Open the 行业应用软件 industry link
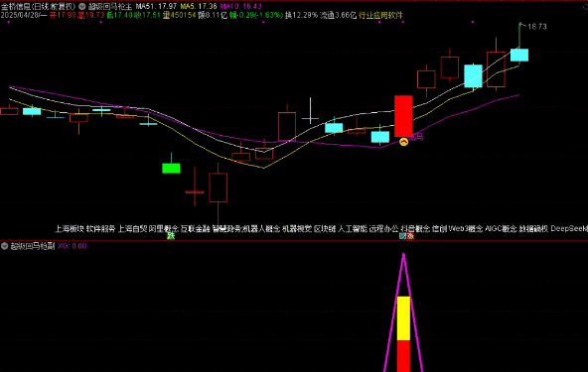This screenshot has width=588, height=372. click(x=380, y=15)
